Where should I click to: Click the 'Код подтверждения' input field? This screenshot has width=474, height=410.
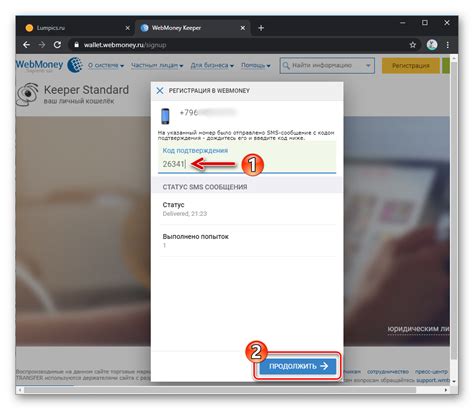pos(247,157)
